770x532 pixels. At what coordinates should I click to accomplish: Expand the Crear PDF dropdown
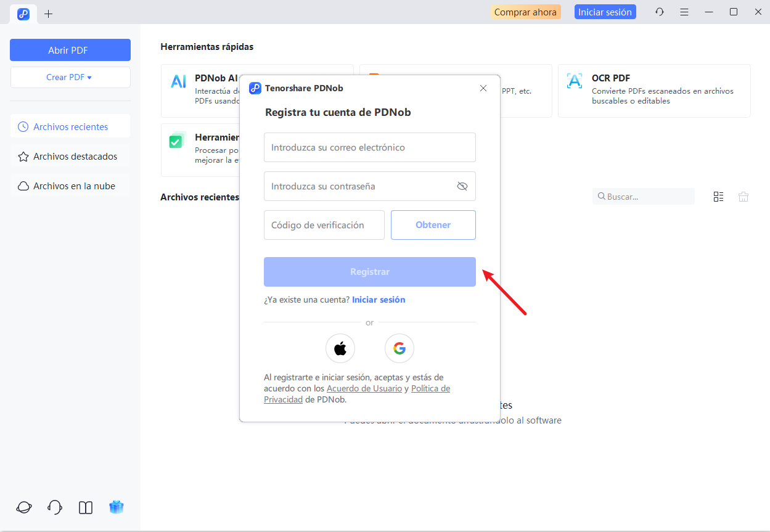pyautogui.click(x=70, y=77)
